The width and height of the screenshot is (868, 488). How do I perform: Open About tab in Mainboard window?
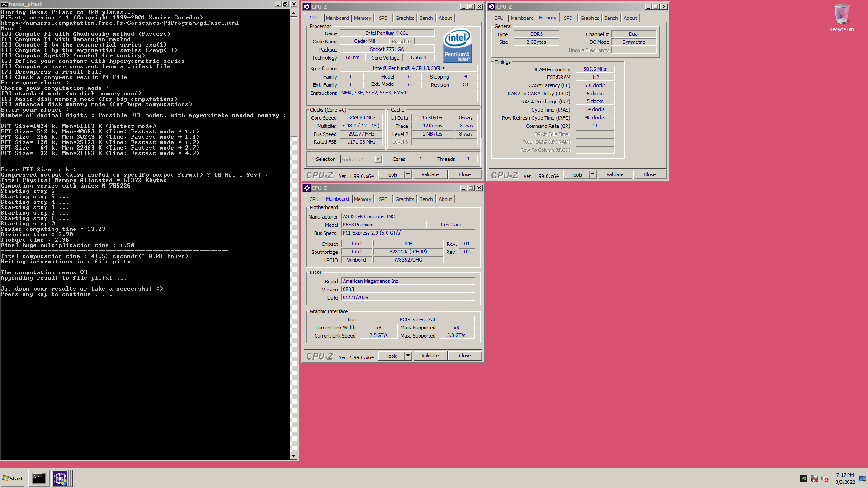[445, 199]
